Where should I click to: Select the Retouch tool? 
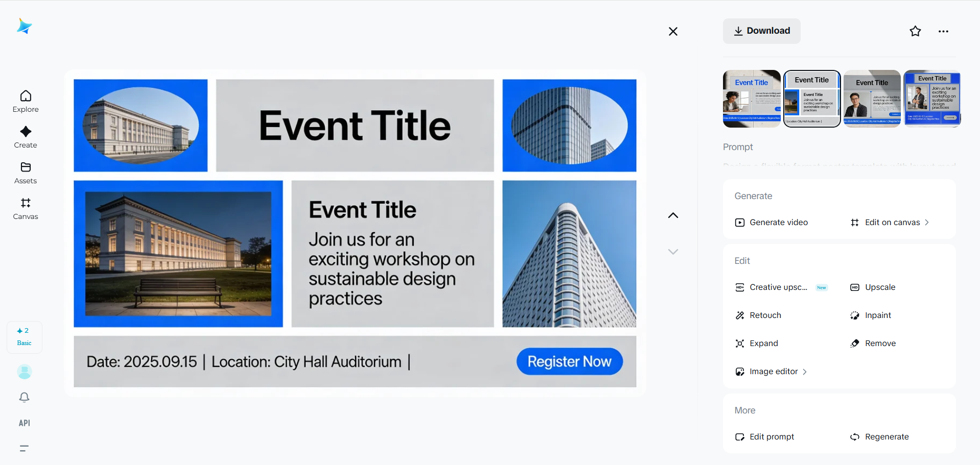(764, 315)
